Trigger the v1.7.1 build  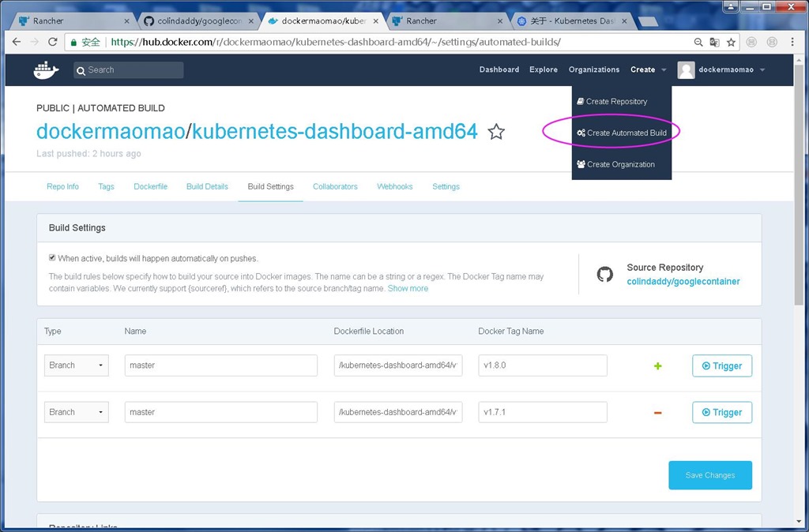722,412
